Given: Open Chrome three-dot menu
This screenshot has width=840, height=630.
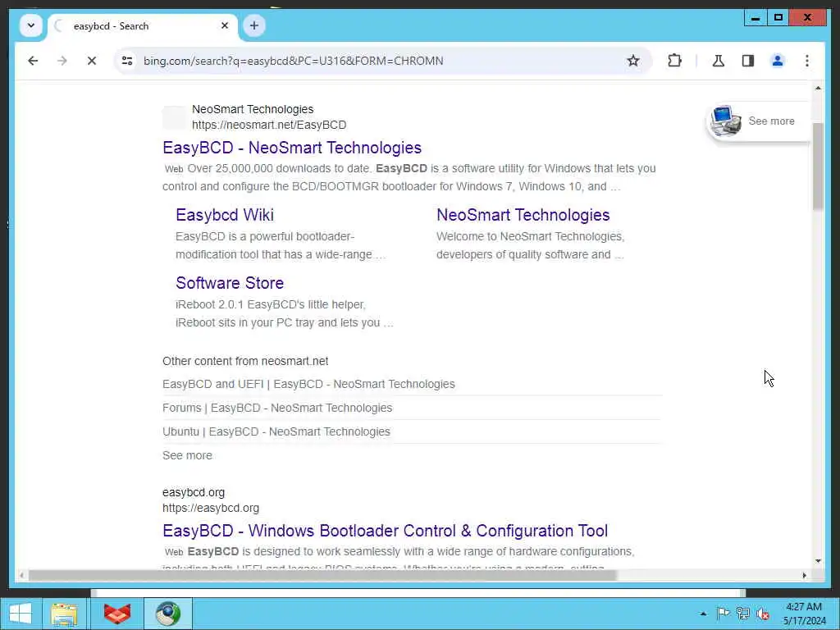Looking at the screenshot, I should click(807, 61).
